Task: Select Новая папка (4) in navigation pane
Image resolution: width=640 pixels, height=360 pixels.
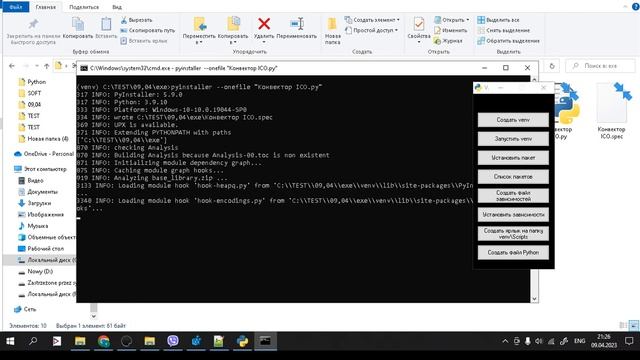Action: tap(47, 139)
